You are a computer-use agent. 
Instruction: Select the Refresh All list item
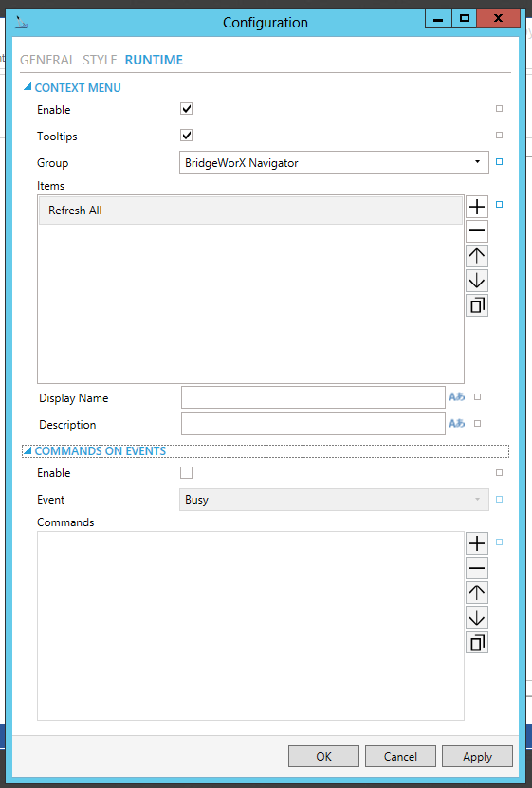coord(250,211)
